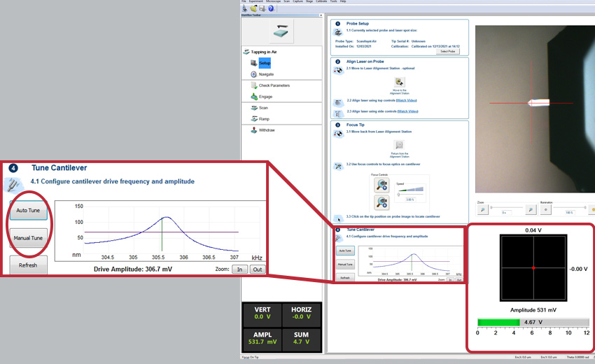Click the Help question mark toolbar icon

tap(271, 8)
